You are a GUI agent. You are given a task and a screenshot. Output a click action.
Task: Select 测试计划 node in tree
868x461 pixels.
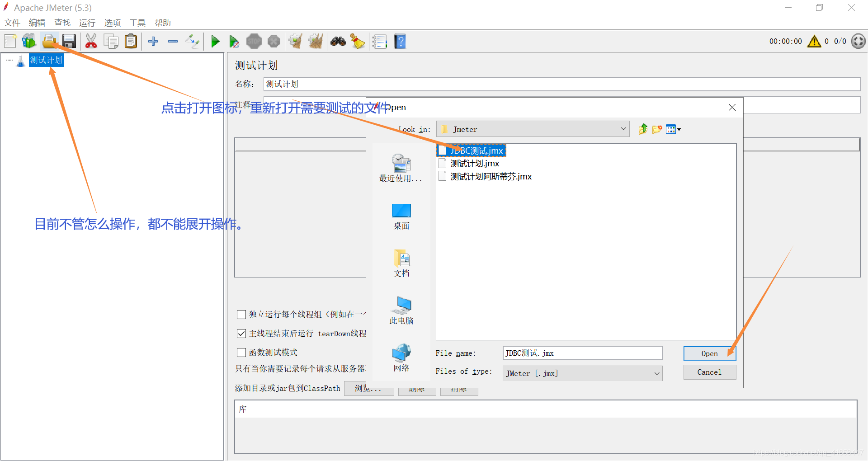click(46, 60)
